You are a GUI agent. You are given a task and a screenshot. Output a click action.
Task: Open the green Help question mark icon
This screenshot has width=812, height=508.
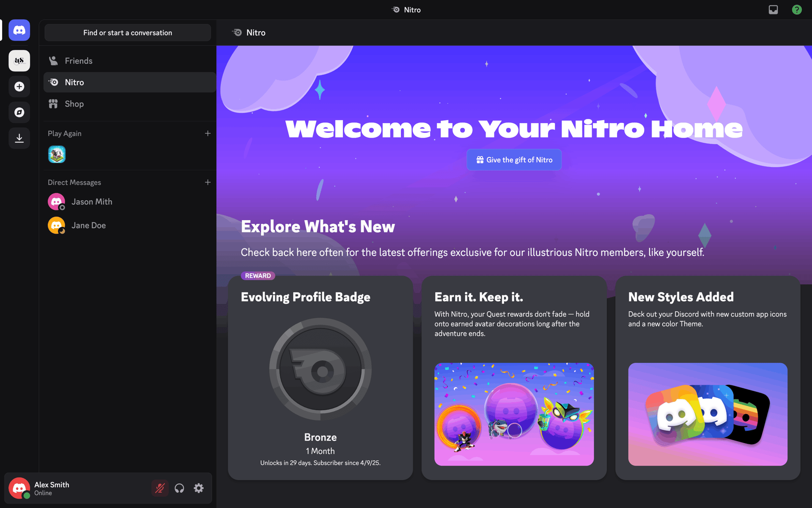tap(797, 9)
